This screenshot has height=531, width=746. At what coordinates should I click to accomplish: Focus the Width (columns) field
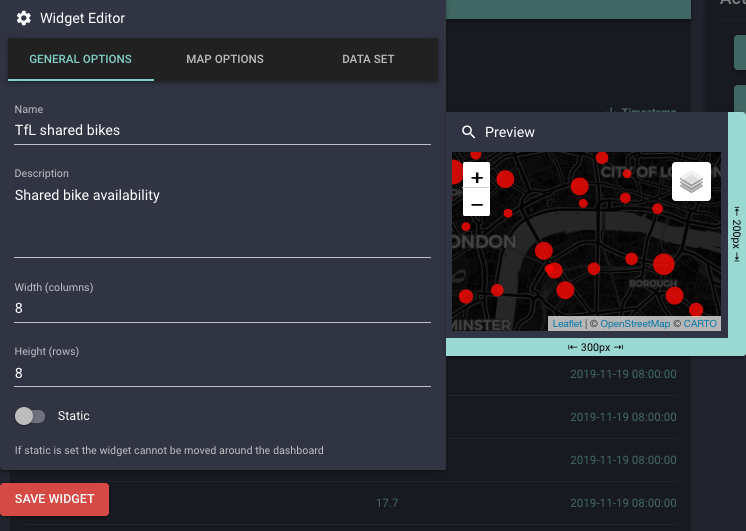click(222, 308)
